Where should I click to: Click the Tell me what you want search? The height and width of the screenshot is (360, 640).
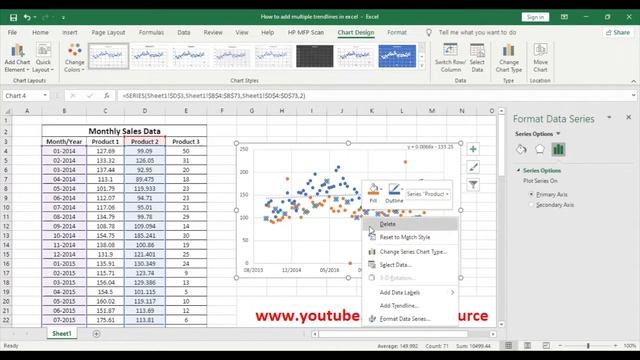tap(477, 32)
